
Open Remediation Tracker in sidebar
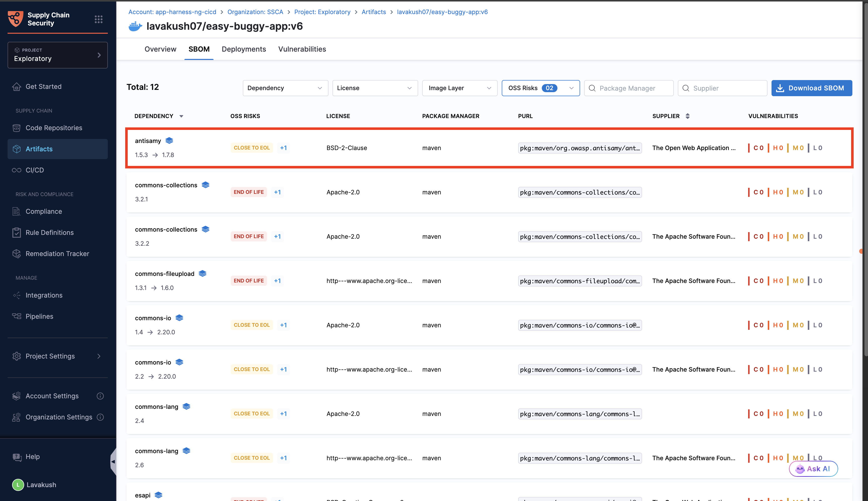coord(57,254)
